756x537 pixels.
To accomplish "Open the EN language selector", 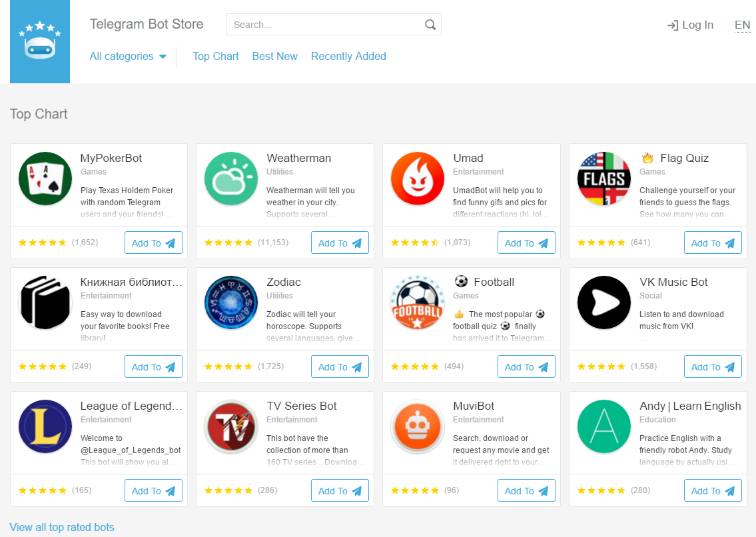I will (742, 25).
